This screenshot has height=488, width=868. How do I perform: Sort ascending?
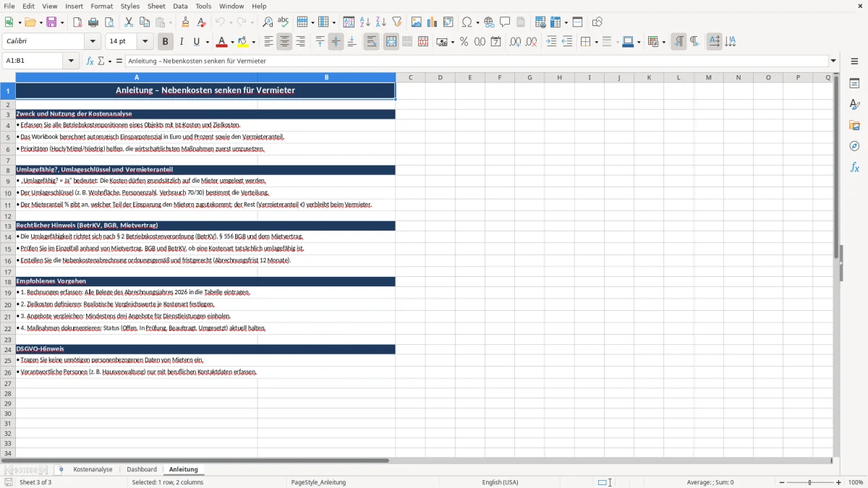365,22
